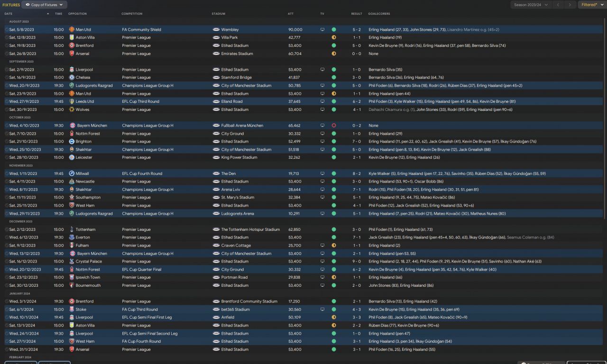The width and height of the screenshot is (607, 364).
Task: Click the King Power Stadium name
Action: (239, 157)
